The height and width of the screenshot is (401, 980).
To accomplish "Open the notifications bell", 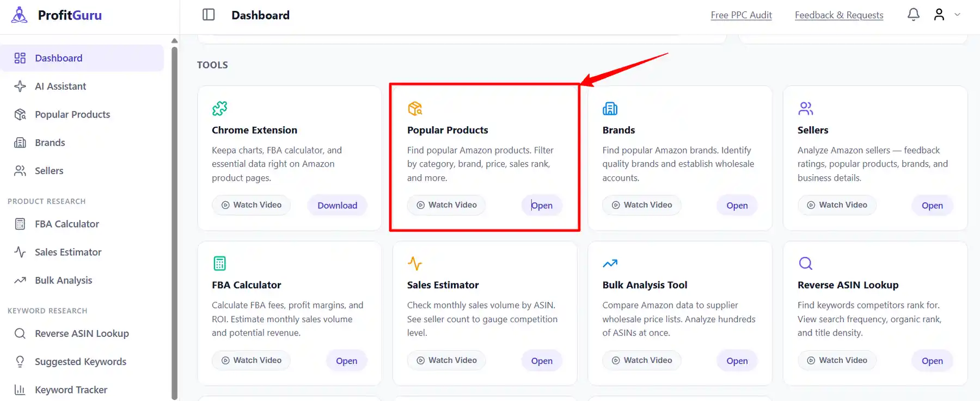I will (x=914, y=15).
